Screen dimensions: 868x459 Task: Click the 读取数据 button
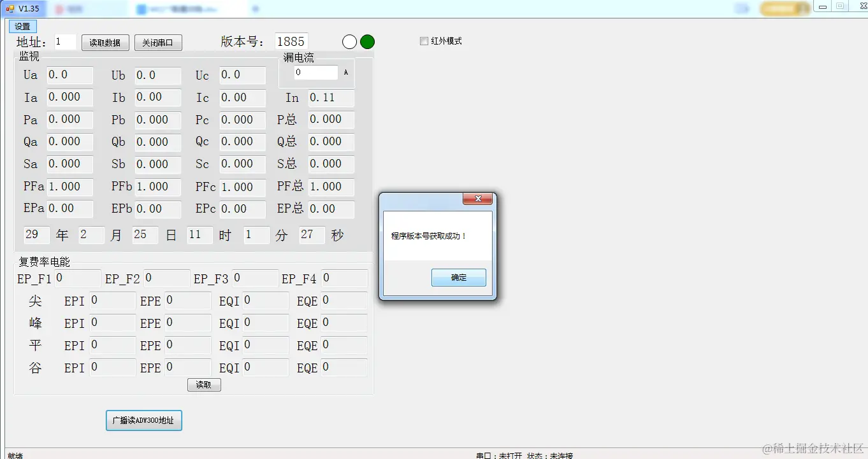click(105, 43)
